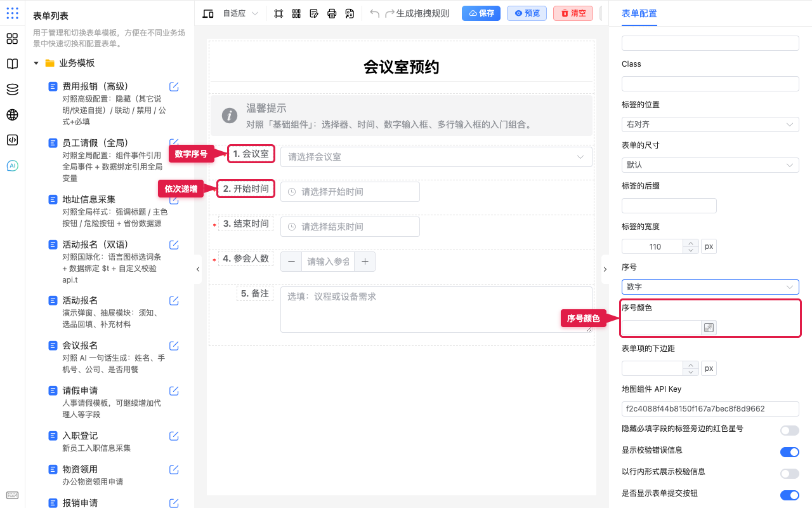Screen dimensions: 812x508
Task: Click the keyboard icon at sidebar bottom
Action: pyautogui.click(x=12, y=495)
